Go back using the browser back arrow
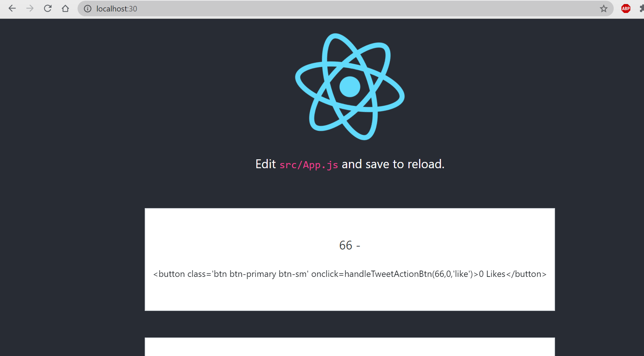This screenshot has height=356, width=644. pos(12,9)
